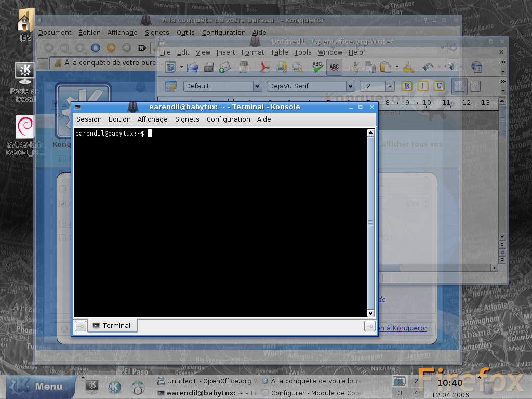Click Konqueror Home toolbar icon
532x399 pixels.
(x=96, y=48)
